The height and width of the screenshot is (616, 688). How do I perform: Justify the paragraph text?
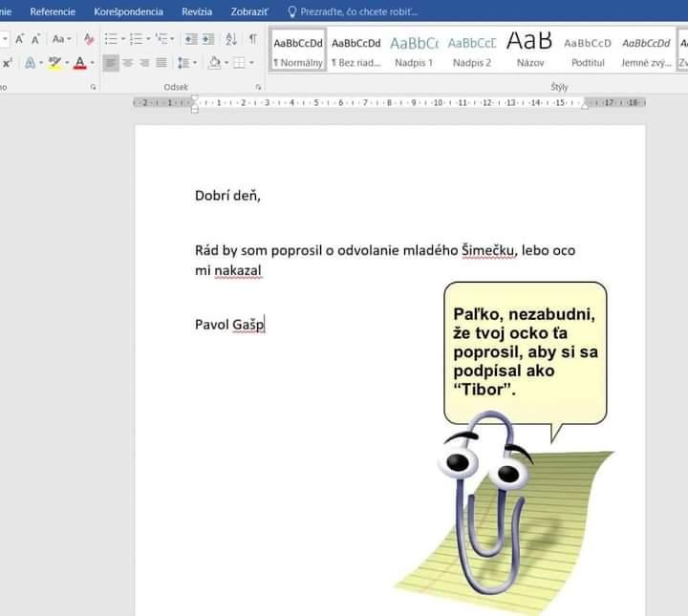(x=161, y=63)
